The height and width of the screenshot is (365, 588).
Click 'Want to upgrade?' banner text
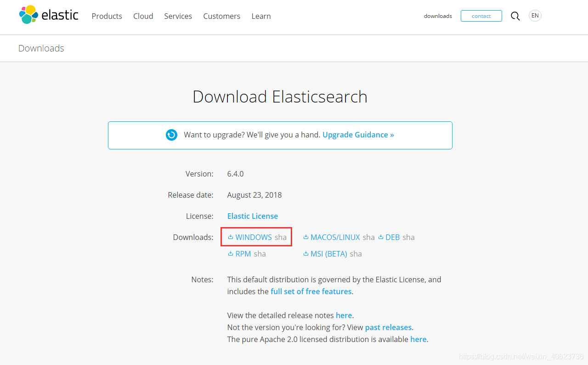click(252, 135)
